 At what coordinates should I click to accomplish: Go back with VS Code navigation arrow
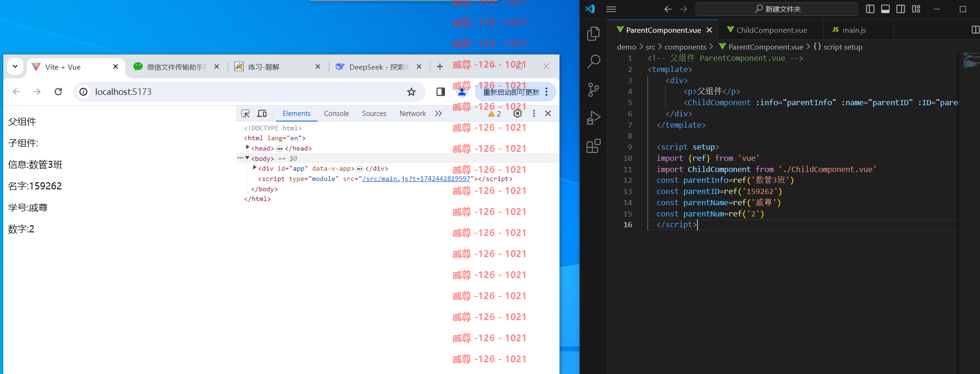coord(668,9)
